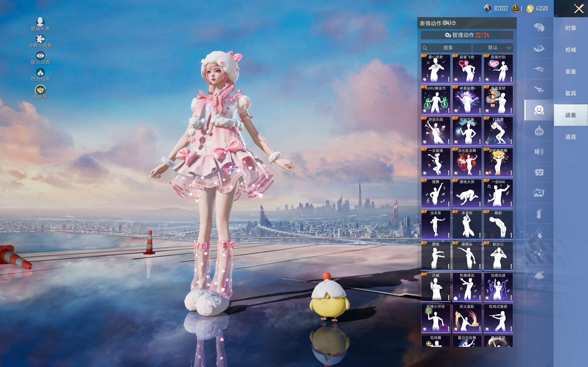
Task: Open the 默认 sort dropdown
Action: [x=493, y=48]
